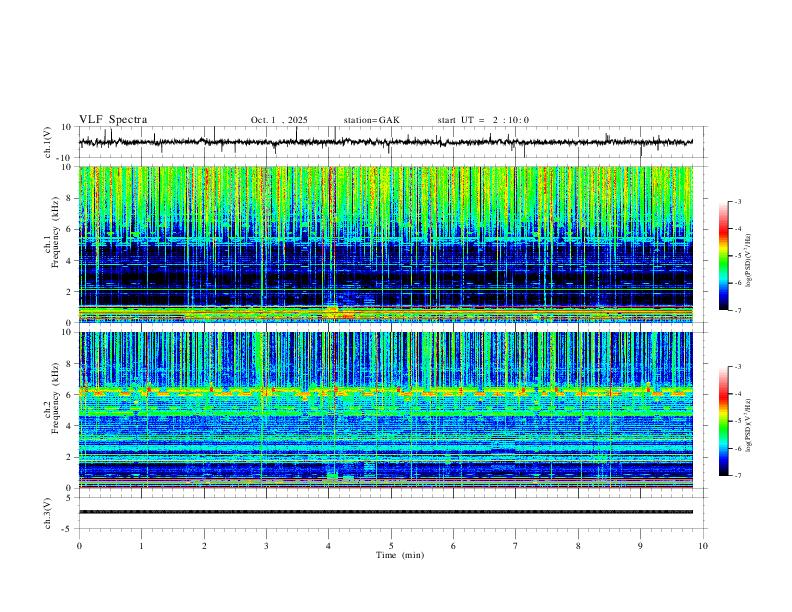This screenshot has width=792, height=612.
Task: Click the '-5' label on ch.1 colorbar
Action: click(x=738, y=256)
